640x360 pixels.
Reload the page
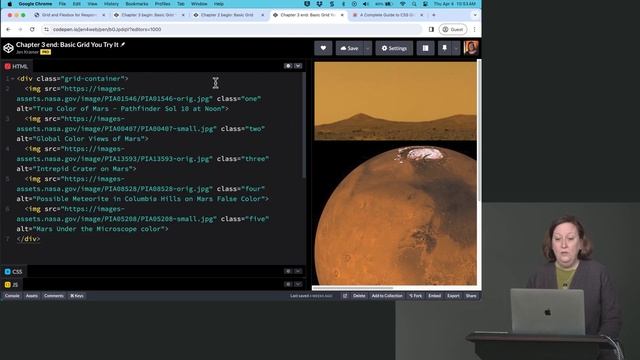(x=32, y=29)
